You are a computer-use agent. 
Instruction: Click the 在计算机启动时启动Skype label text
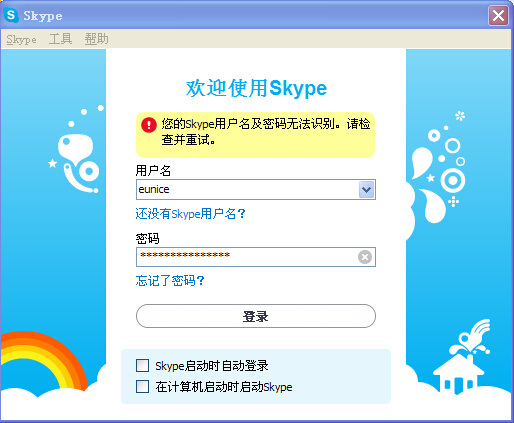point(224,387)
